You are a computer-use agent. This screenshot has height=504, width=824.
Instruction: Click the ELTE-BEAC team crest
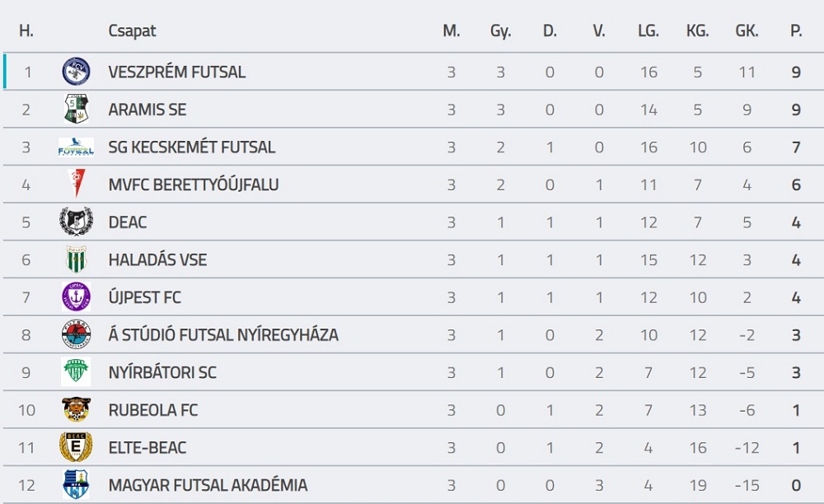(x=77, y=448)
